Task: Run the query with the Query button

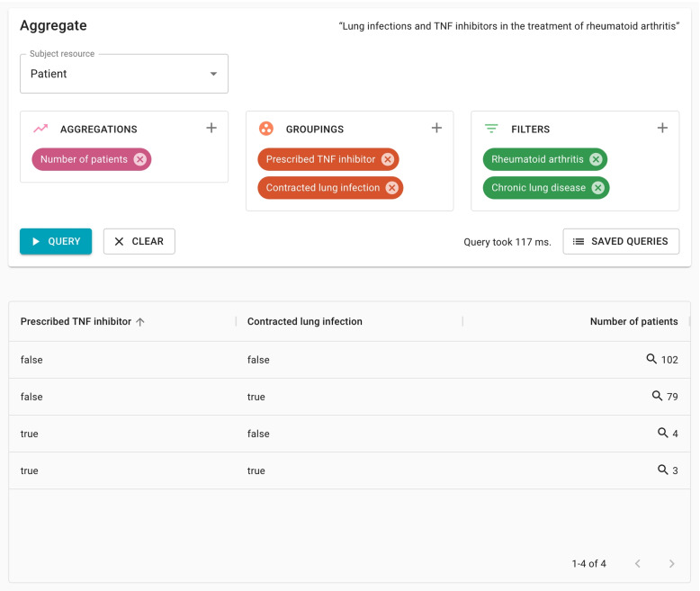Action: tap(56, 241)
